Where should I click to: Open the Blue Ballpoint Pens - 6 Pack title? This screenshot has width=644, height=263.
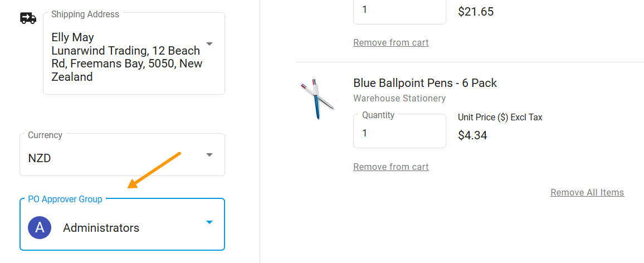coord(425,83)
